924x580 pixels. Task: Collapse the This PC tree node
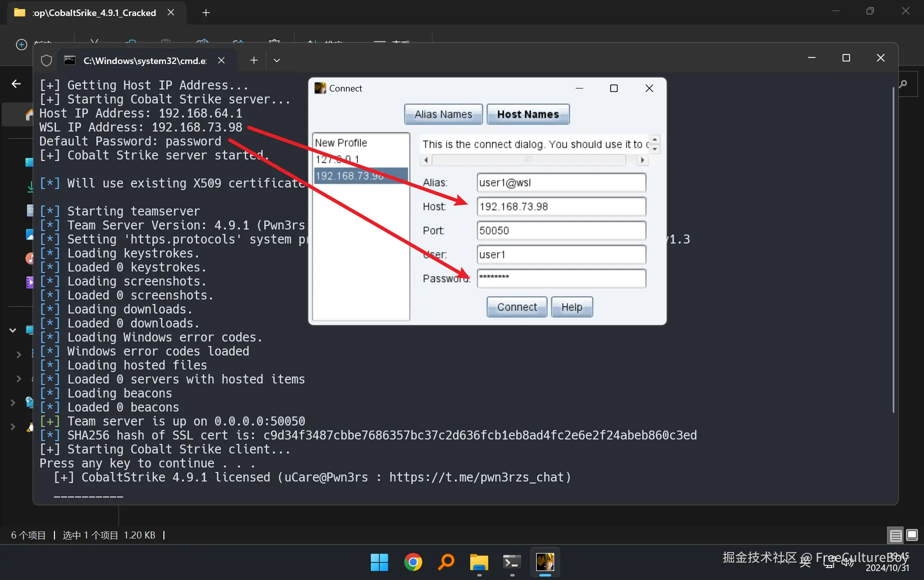click(x=13, y=330)
